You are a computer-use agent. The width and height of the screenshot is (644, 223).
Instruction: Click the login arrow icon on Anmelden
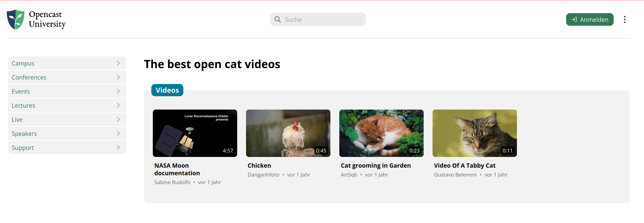pyautogui.click(x=574, y=19)
